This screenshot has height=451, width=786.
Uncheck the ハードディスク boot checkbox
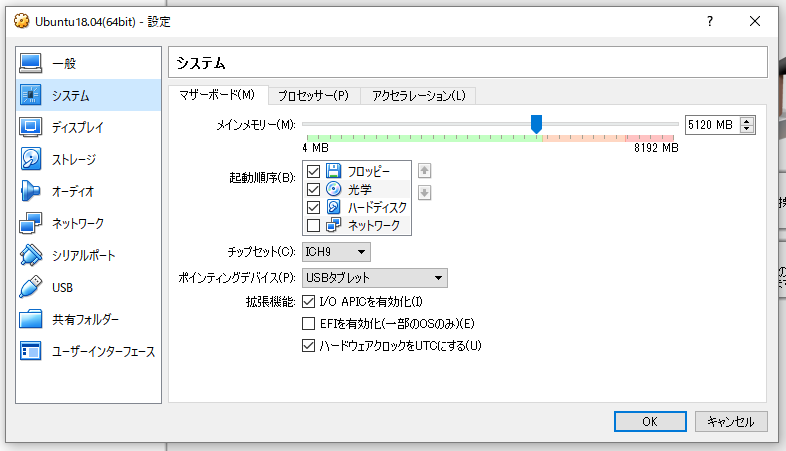click(313, 207)
